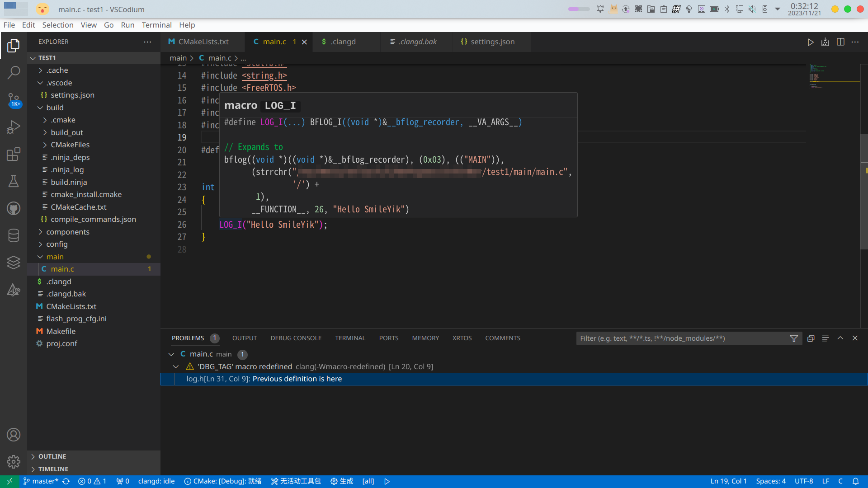
Task: Click the editor vertical scrollbar
Action: (x=864, y=192)
